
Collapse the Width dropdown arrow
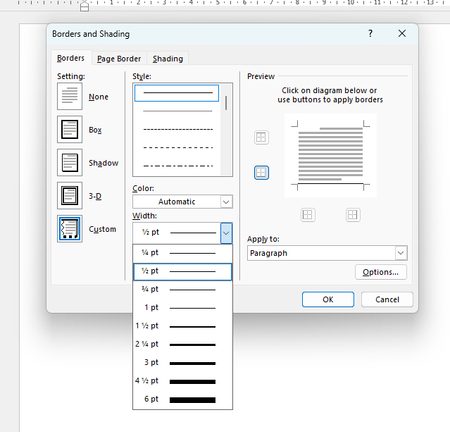coord(226,233)
